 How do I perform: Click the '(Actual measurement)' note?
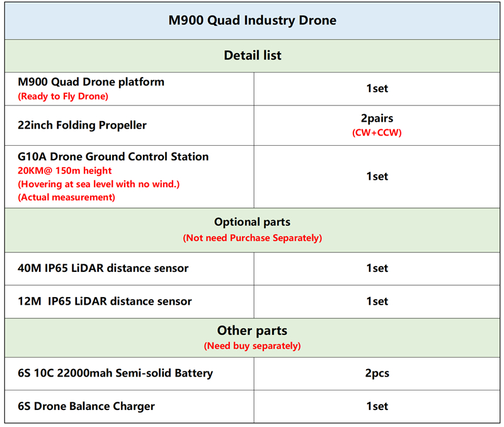tap(67, 197)
